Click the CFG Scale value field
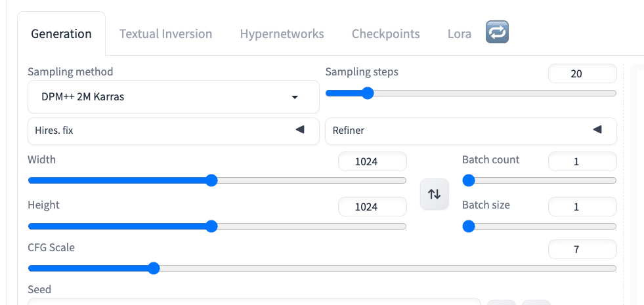The height and width of the screenshot is (305, 644). coord(582,249)
